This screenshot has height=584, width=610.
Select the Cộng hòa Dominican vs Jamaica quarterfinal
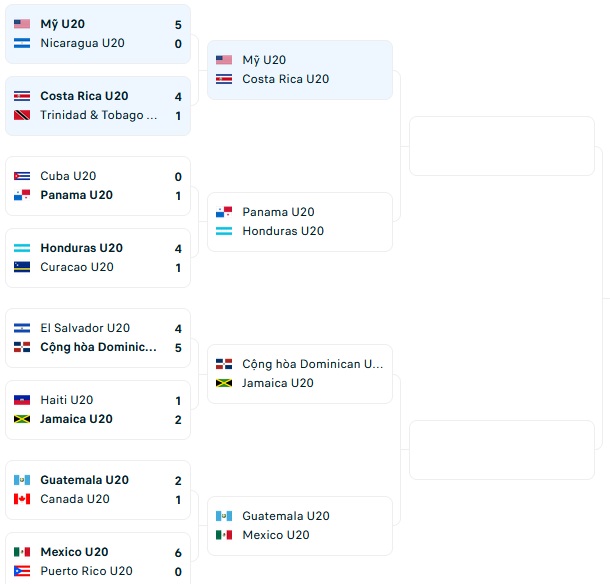point(299,373)
